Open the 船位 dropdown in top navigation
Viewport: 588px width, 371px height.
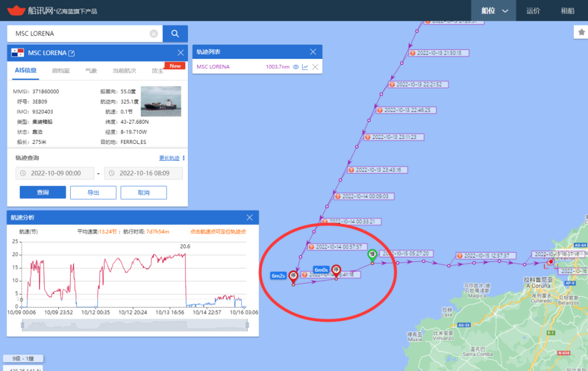pos(494,10)
